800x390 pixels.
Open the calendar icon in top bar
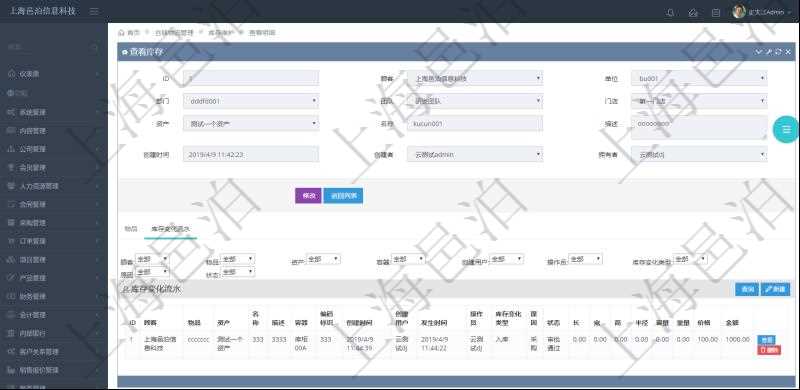(x=716, y=13)
